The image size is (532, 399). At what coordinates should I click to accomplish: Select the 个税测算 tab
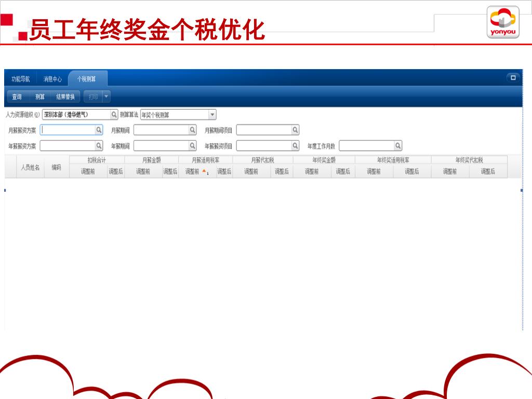pos(87,79)
